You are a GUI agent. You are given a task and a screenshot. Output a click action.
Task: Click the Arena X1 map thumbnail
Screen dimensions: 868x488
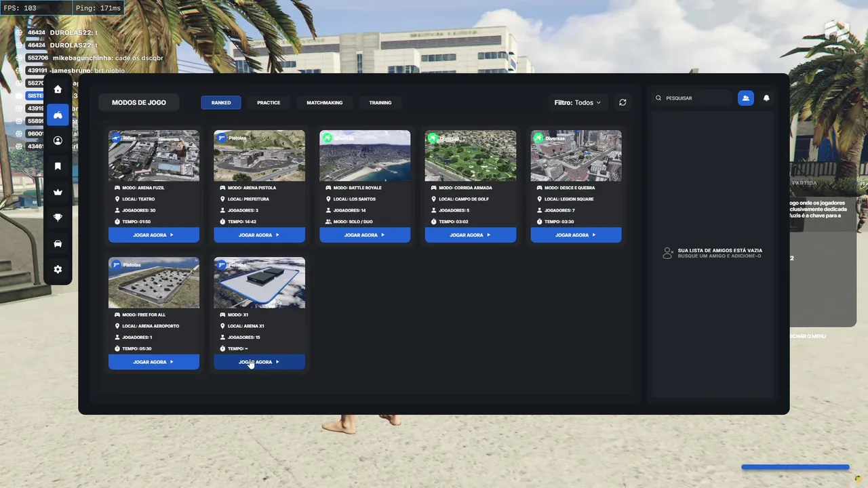(x=259, y=283)
